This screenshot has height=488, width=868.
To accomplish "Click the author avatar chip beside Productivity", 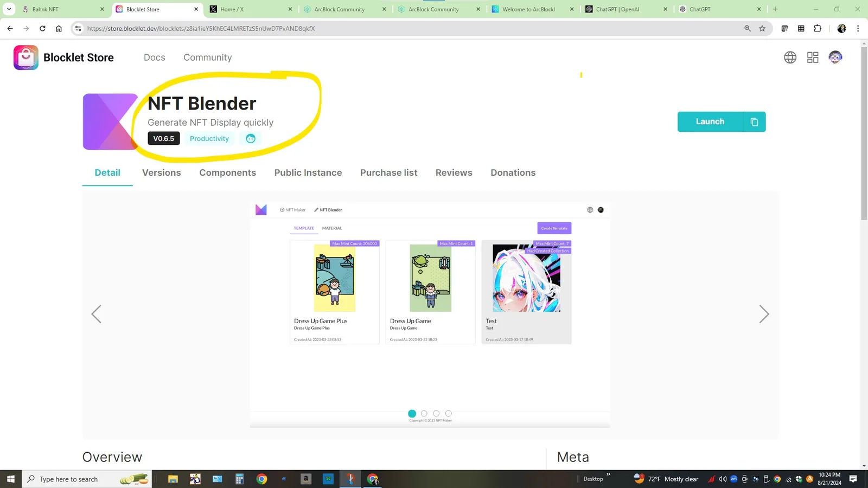I will 250,139.
